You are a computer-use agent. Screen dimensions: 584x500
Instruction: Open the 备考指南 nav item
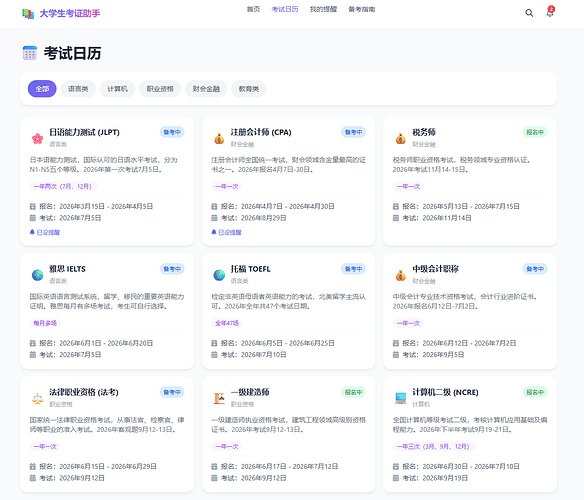click(361, 9)
